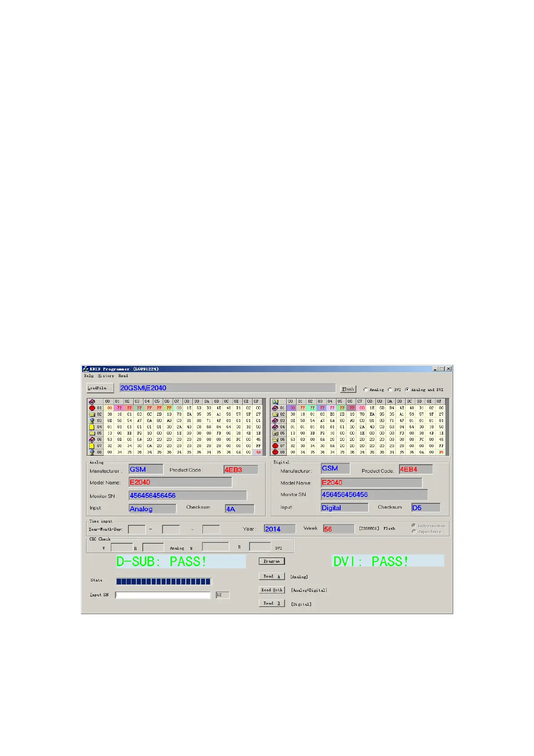
Task: Select book icon of digital row 01
Action: [275, 408]
